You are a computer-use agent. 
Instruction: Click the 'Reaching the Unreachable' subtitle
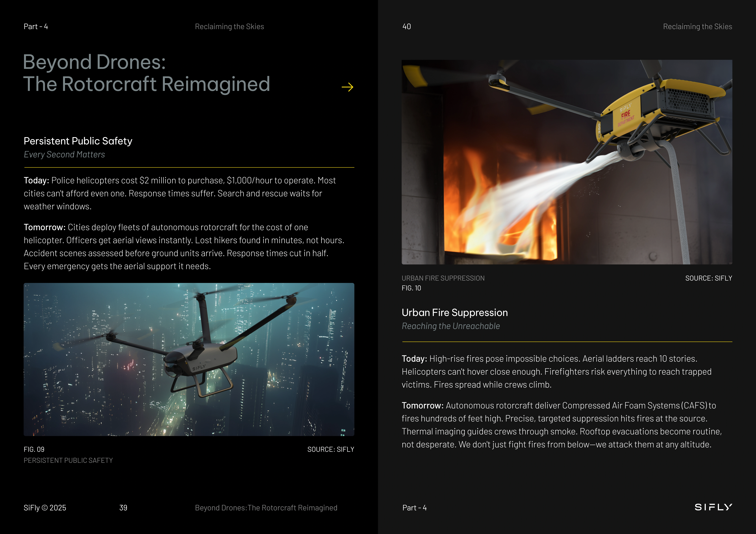click(x=450, y=326)
